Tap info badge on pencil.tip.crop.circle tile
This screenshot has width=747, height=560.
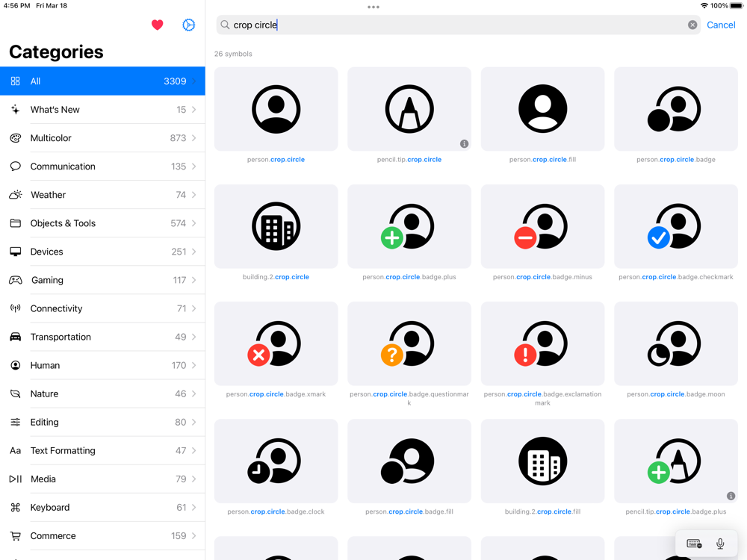click(x=464, y=143)
